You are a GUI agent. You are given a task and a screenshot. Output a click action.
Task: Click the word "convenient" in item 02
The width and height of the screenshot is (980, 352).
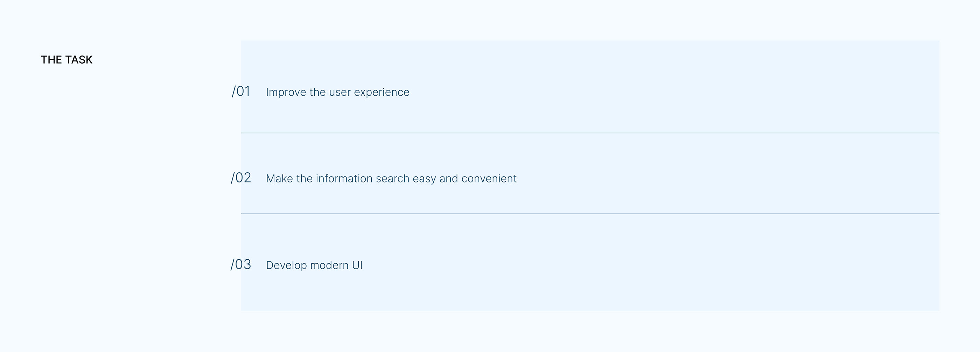(489, 179)
